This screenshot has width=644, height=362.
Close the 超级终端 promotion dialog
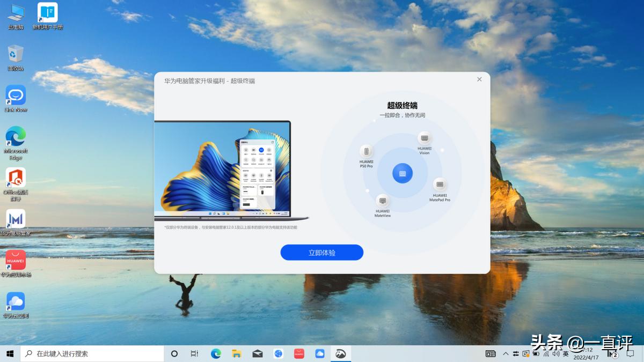[479, 79]
